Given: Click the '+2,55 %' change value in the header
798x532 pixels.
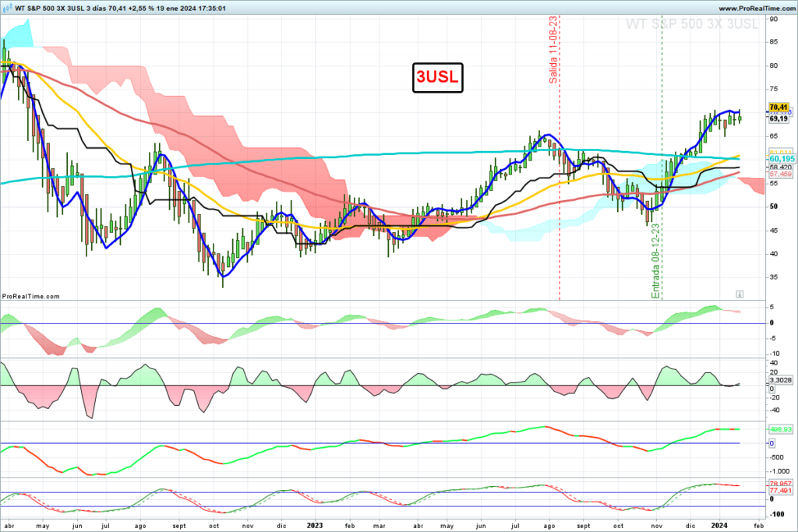Looking at the screenshot, I should pyautogui.click(x=143, y=9).
